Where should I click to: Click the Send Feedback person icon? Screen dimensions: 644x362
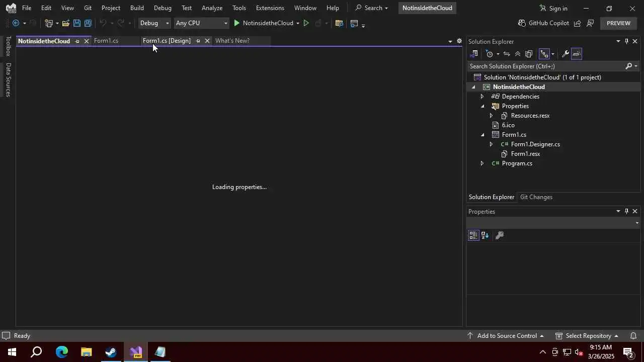[590, 23]
